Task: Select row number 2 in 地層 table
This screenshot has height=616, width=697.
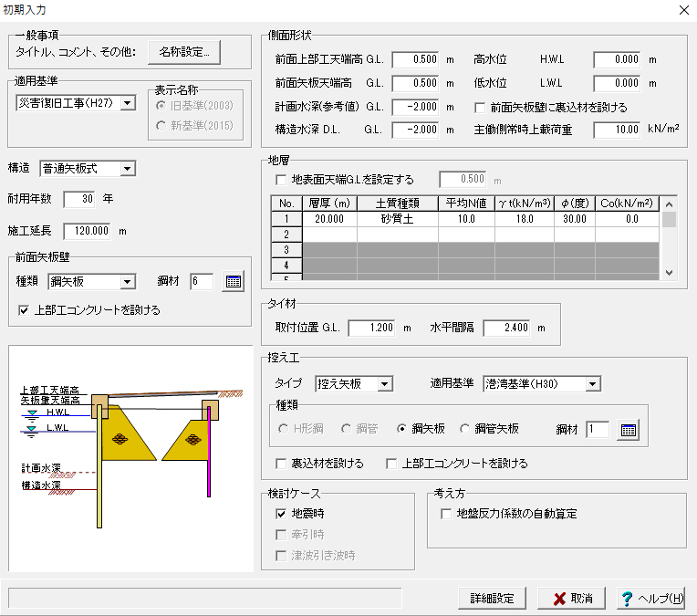Action: coord(286,235)
